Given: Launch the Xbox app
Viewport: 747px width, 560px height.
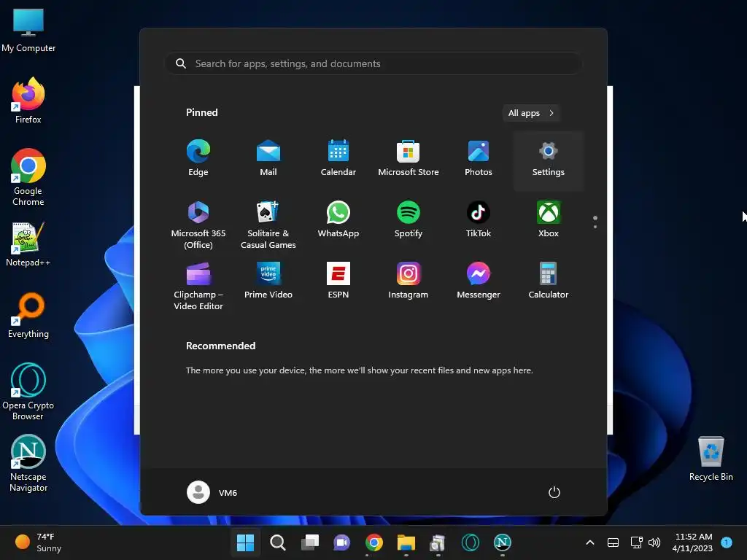Looking at the screenshot, I should 549,220.
